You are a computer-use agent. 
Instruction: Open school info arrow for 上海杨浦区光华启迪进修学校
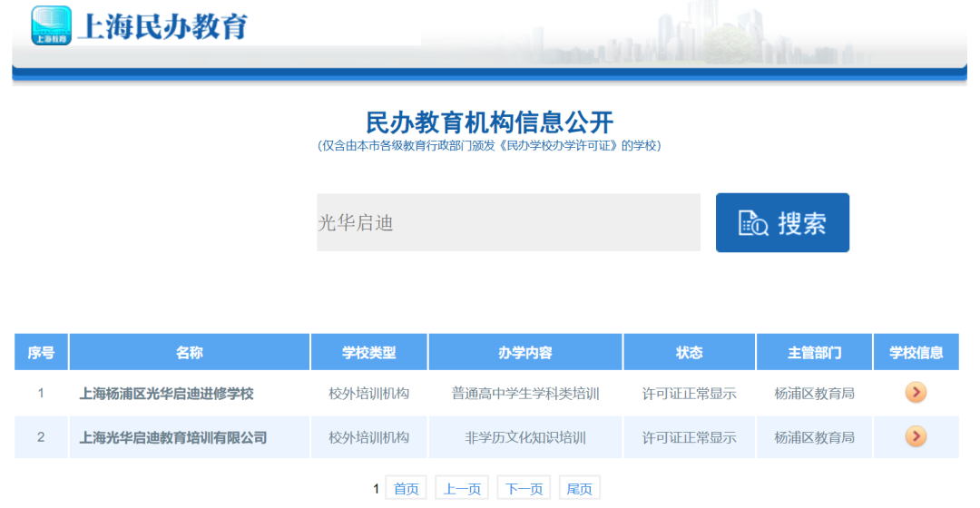point(916,393)
